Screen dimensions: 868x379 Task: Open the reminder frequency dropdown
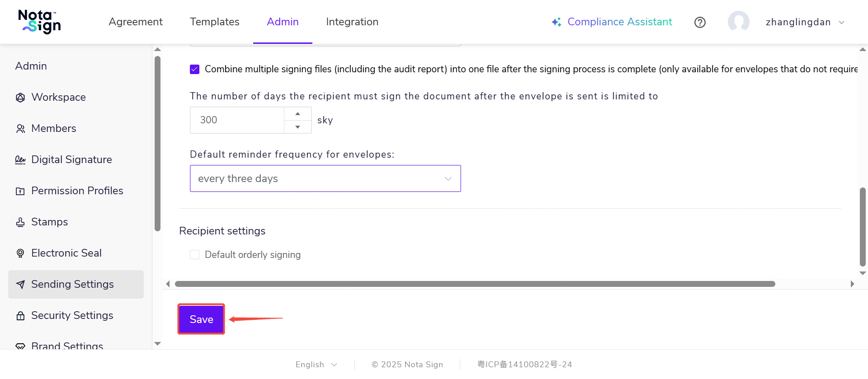(x=325, y=178)
